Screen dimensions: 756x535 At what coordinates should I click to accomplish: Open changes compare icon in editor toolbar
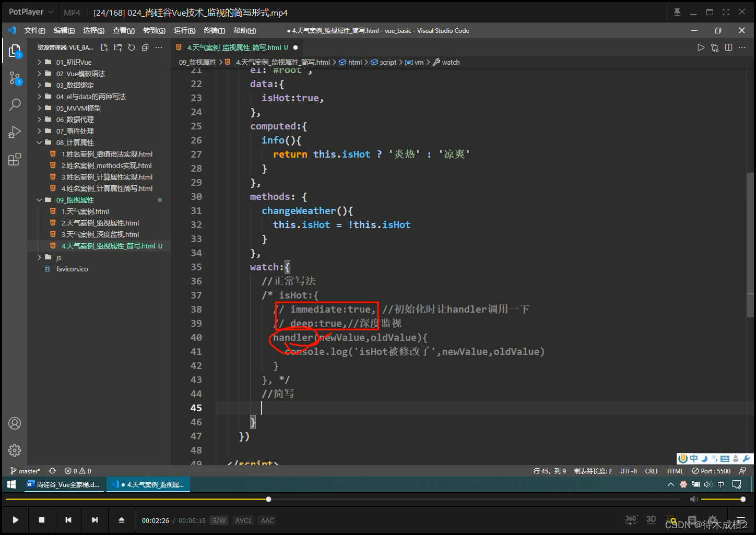715,47
